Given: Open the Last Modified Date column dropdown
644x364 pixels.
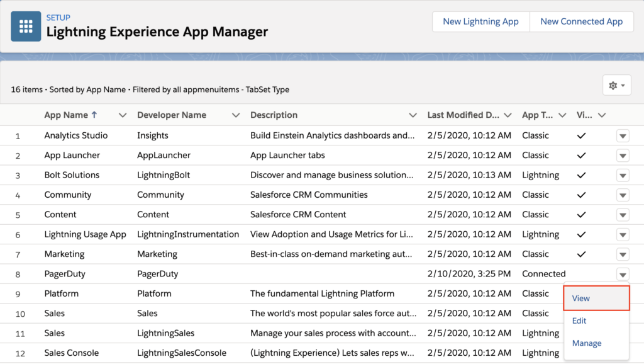Looking at the screenshot, I should (x=509, y=115).
